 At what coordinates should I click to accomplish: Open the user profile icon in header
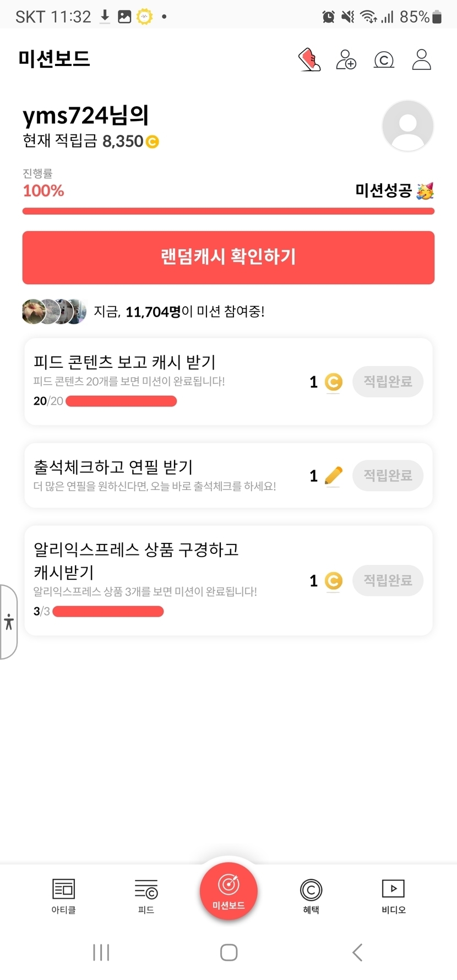(x=422, y=59)
